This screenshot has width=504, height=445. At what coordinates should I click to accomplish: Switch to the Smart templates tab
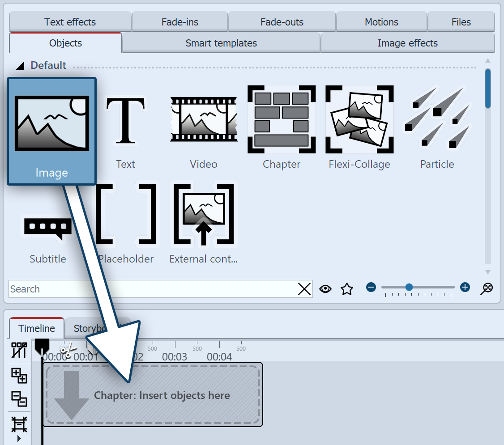point(221,43)
